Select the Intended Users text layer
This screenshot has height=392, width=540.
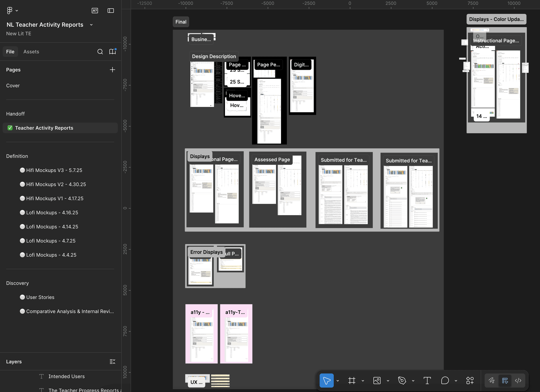coord(66,376)
